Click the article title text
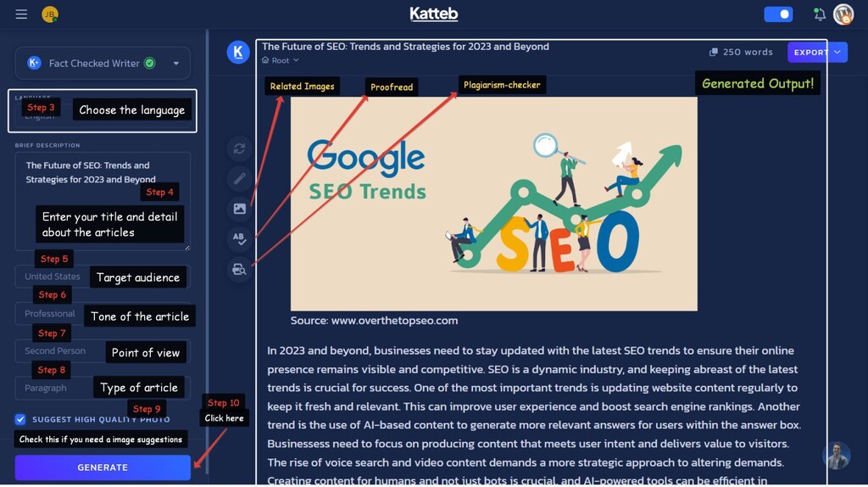The width and height of the screenshot is (868, 487). pos(405,47)
